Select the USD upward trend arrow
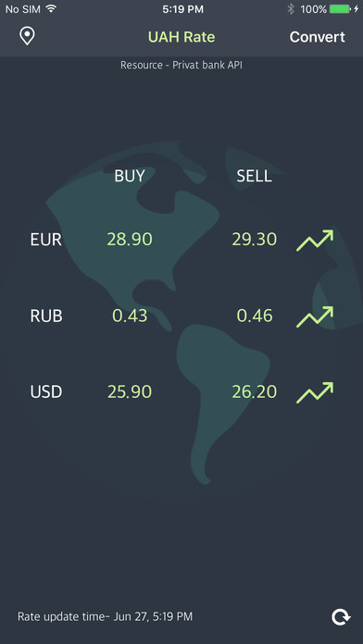The height and width of the screenshot is (644, 363). click(315, 392)
